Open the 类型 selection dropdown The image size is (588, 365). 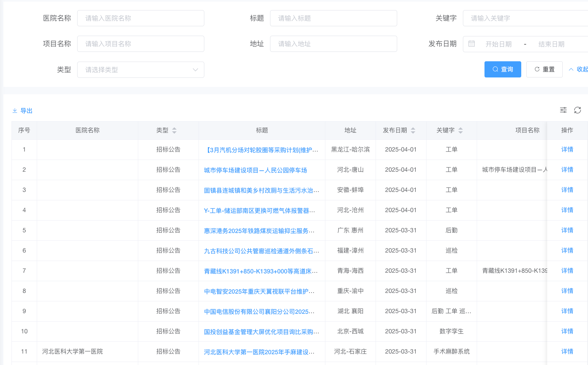click(x=141, y=70)
